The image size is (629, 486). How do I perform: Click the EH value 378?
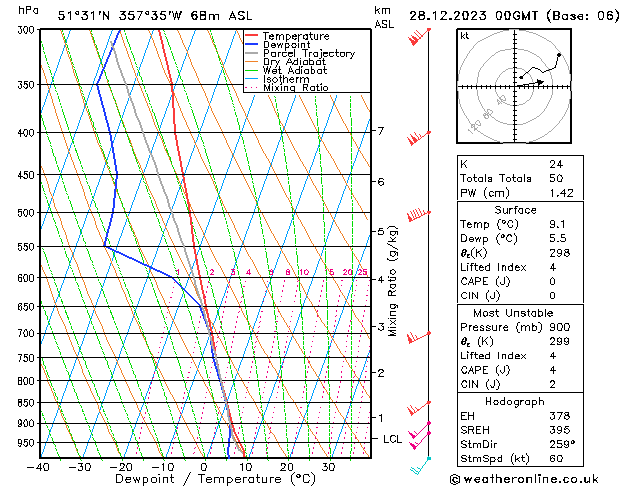(x=560, y=416)
